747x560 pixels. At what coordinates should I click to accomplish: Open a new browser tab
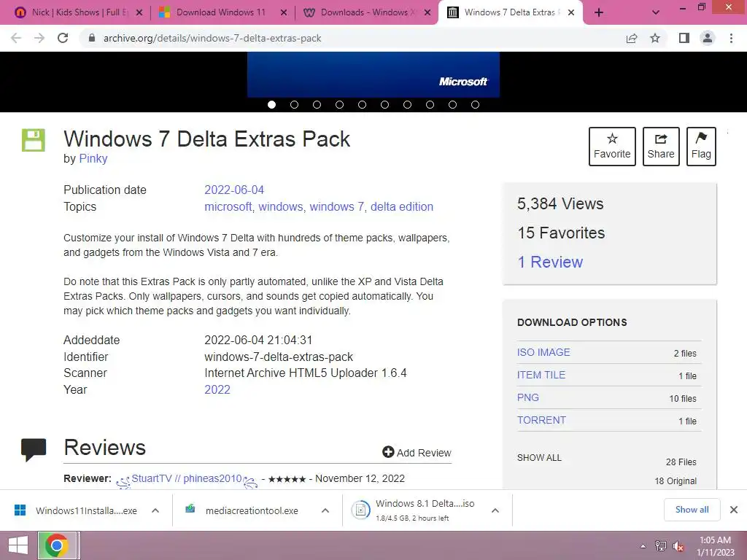[x=599, y=12]
